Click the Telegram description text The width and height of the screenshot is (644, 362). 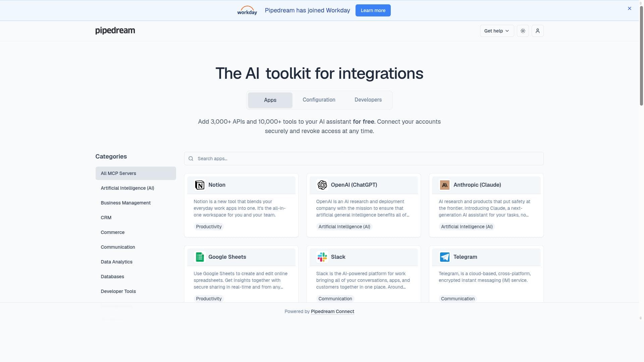tap(485, 277)
